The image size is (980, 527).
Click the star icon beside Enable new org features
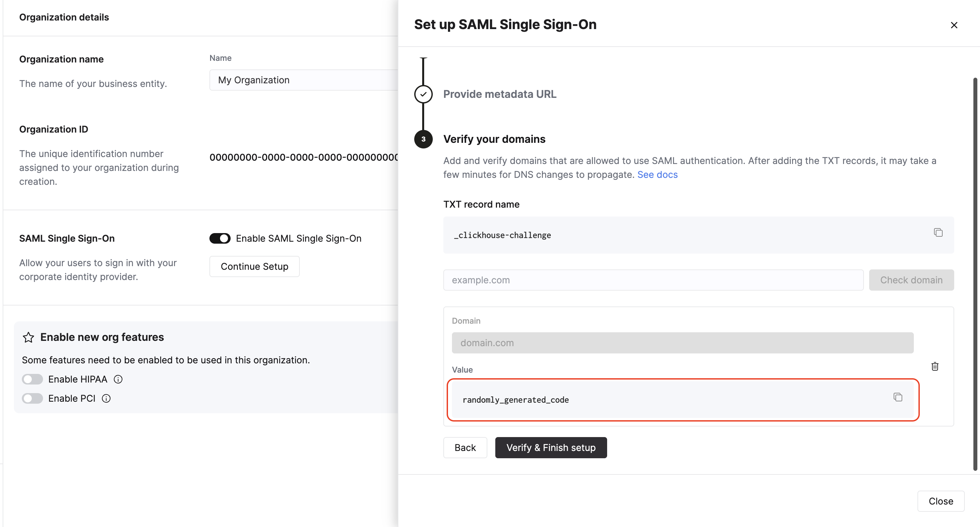[28, 337]
